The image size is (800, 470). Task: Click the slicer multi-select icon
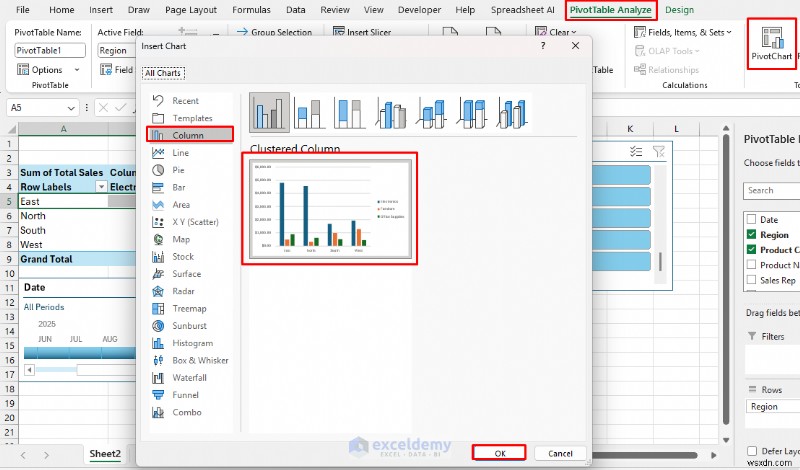636,151
